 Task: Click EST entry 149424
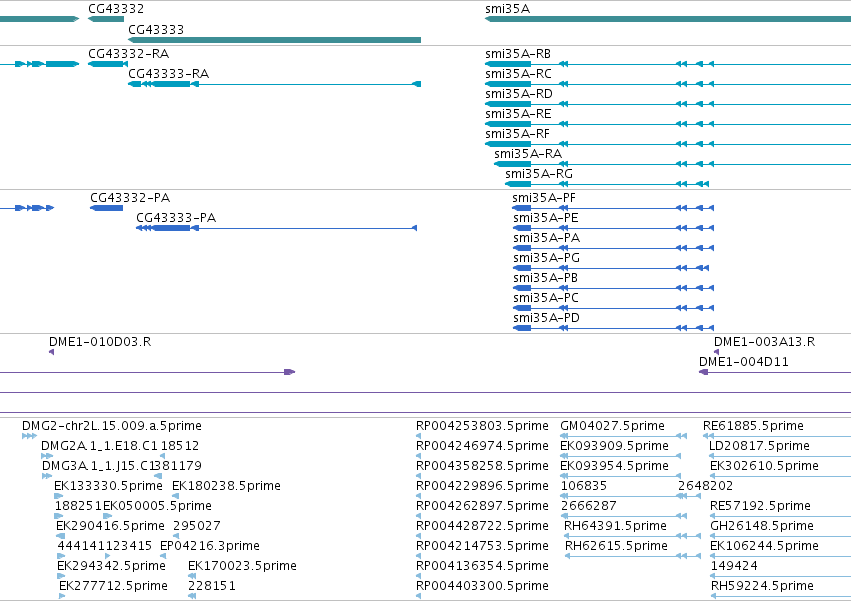734,566
